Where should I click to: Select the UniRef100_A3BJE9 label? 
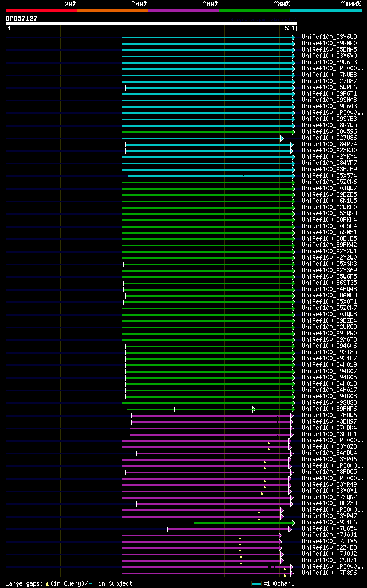coord(330,170)
